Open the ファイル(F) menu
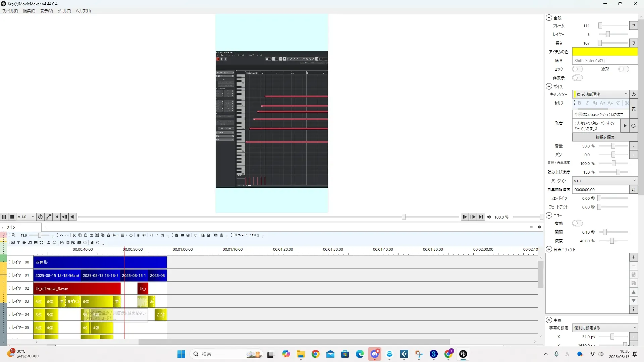The width and height of the screenshot is (644, 362). tap(10, 11)
